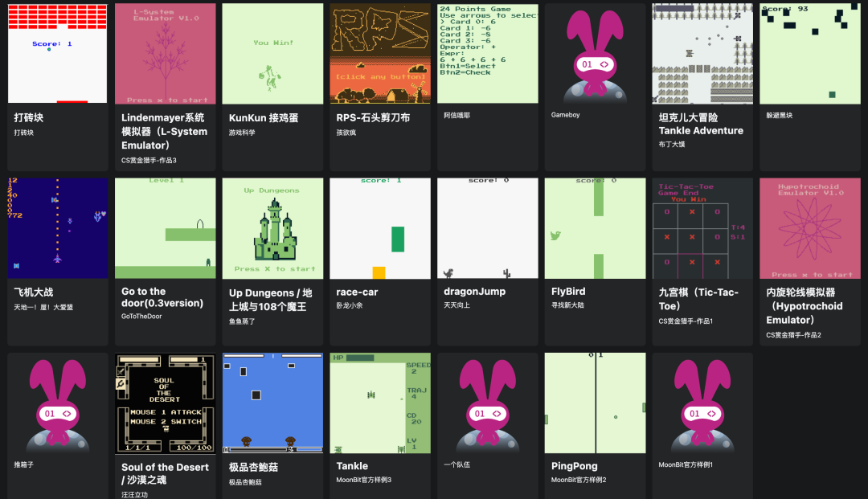
Task: Click the author text 布丁大馍
Action: tap(671, 145)
